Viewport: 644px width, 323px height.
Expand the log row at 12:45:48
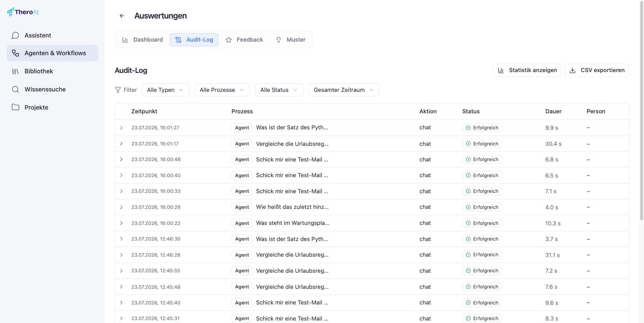pos(121,287)
